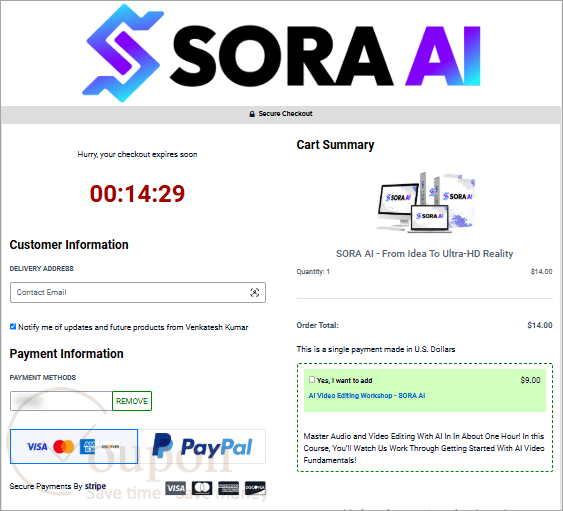Check Yes, I want to add checkbox

(x=312, y=380)
